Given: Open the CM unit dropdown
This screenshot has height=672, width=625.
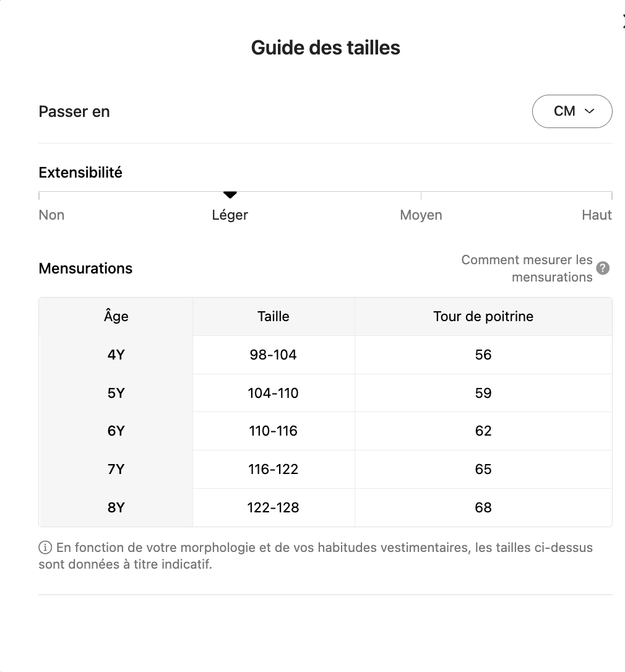Looking at the screenshot, I should (572, 111).
